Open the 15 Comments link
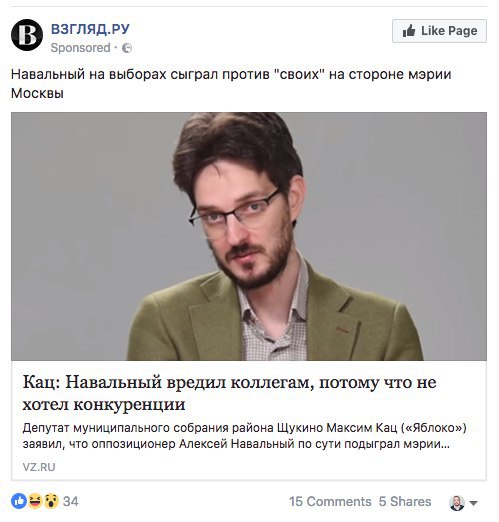499x522 pixels. click(x=330, y=501)
